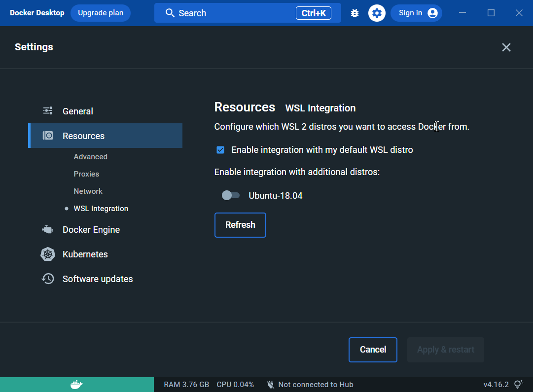Open Docker Engine using its whale icon
The image size is (533, 392).
coord(47,229)
